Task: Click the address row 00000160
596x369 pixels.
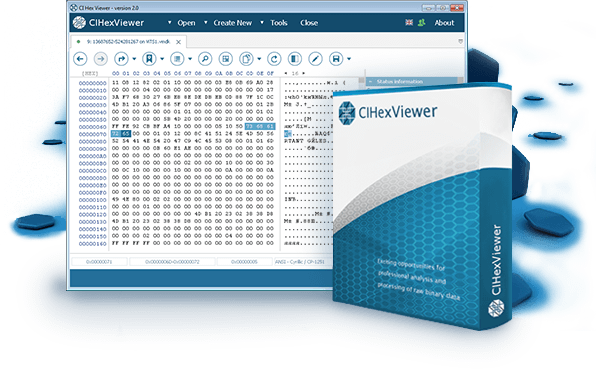Action: click(92, 244)
